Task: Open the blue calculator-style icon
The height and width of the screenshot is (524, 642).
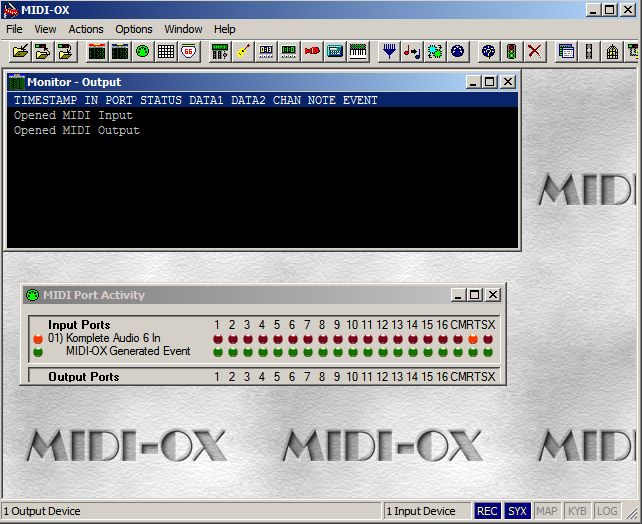Action: point(335,52)
